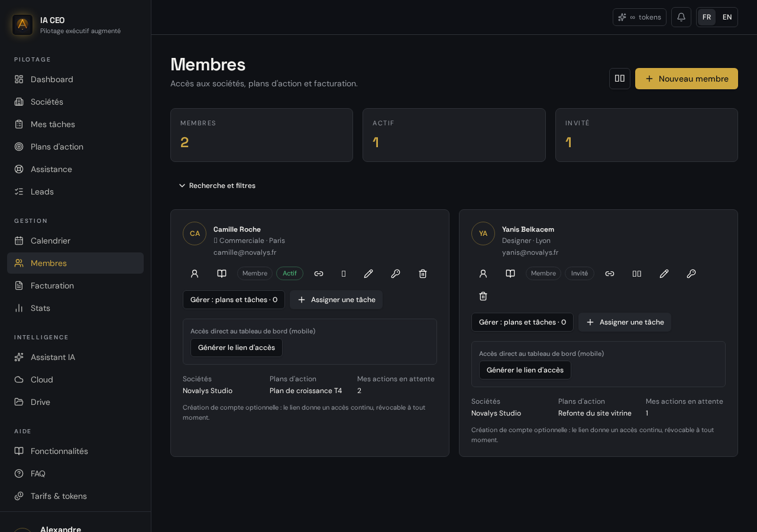Open Tarifs & tokens
Viewport: 757px width, 532px height.
pos(75,496)
